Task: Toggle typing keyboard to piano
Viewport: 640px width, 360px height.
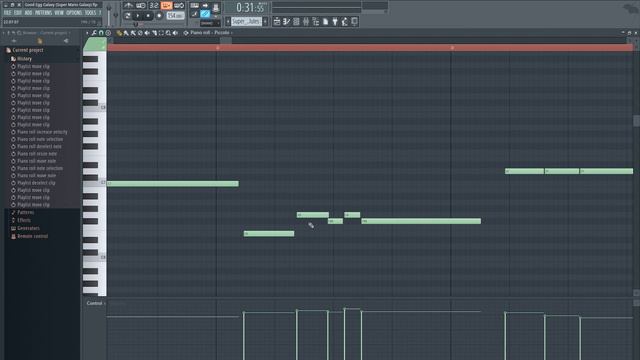Action: pos(195,6)
